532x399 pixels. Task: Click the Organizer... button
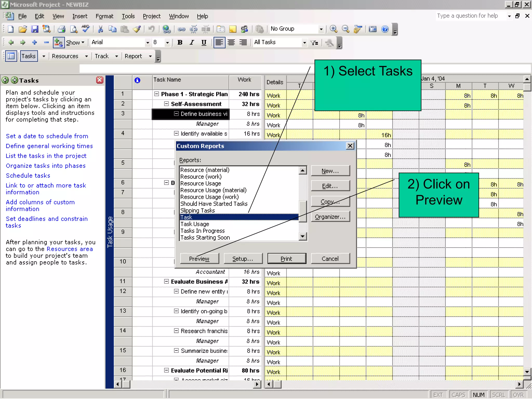click(330, 217)
